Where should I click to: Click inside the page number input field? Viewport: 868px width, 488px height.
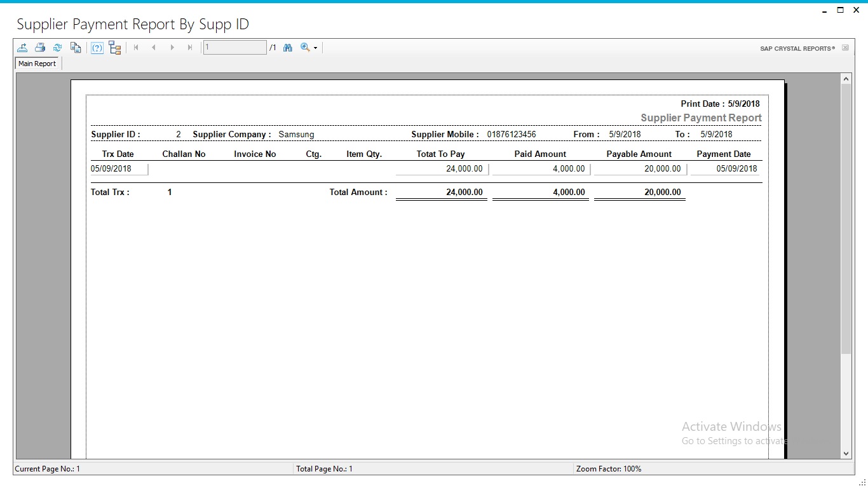[x=234, y=47]
